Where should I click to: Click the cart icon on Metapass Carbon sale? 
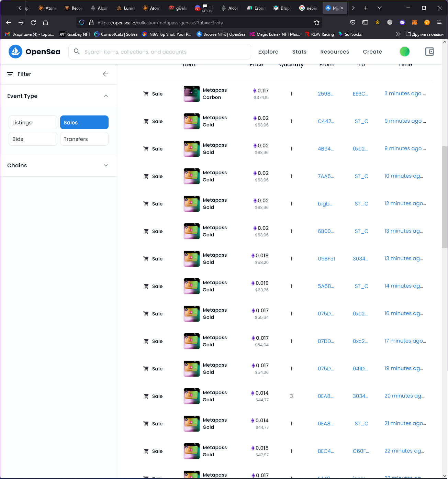click(x=146, y=94)
